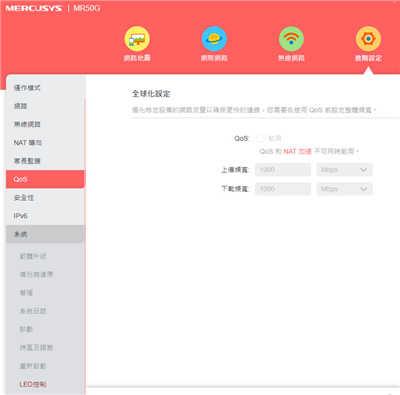Open Administration (管理) under System
The width and height of the screenshot is (400, 395).
(x=26, y=293)
